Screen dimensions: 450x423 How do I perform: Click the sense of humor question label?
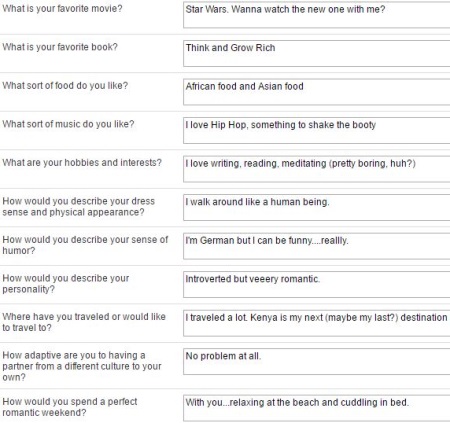tap(85, 245)
